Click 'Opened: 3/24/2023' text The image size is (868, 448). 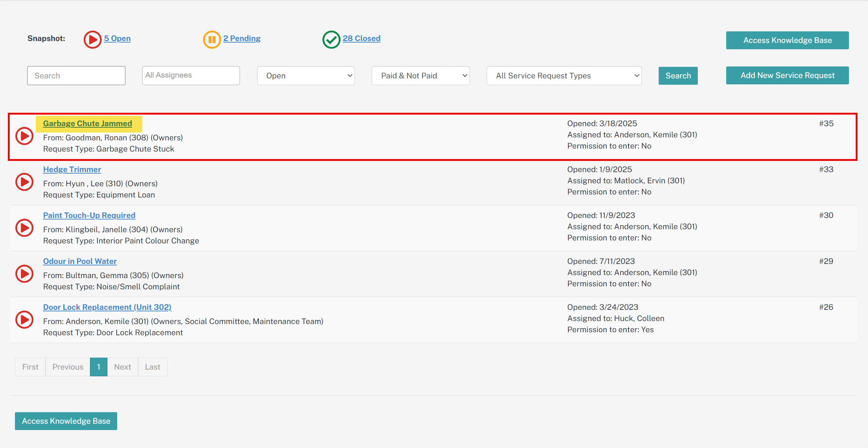click(x=603, y=307)
